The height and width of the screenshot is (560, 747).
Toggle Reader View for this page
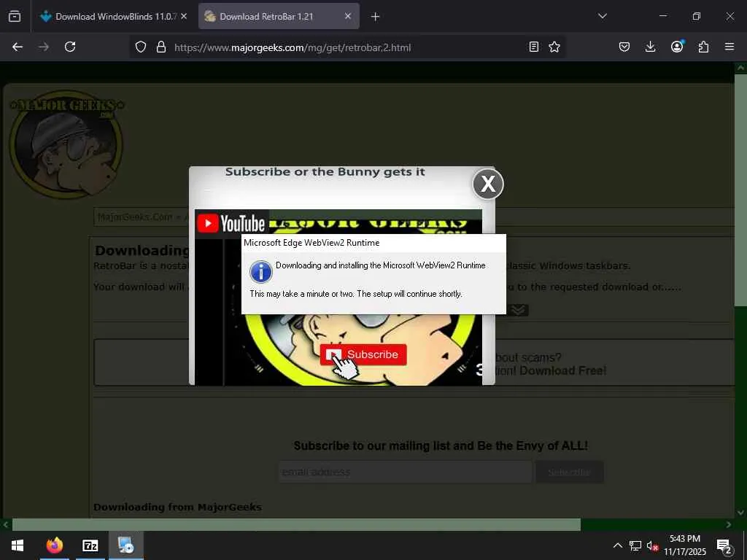(x=534, y=47)
